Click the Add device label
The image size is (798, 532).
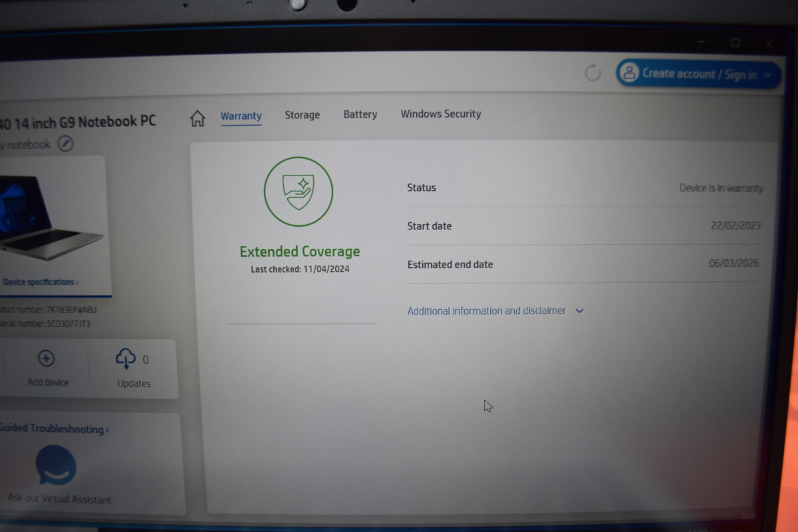(48, 382)
